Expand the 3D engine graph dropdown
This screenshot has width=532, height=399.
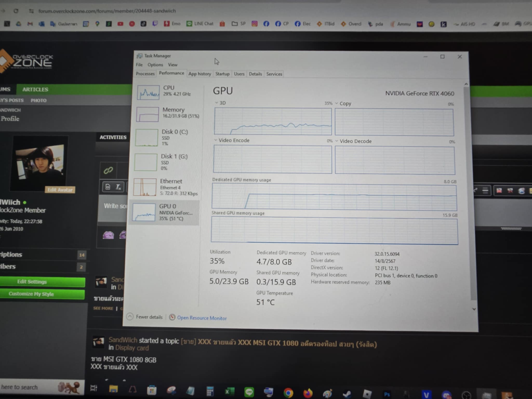click(x=216, y=103)
